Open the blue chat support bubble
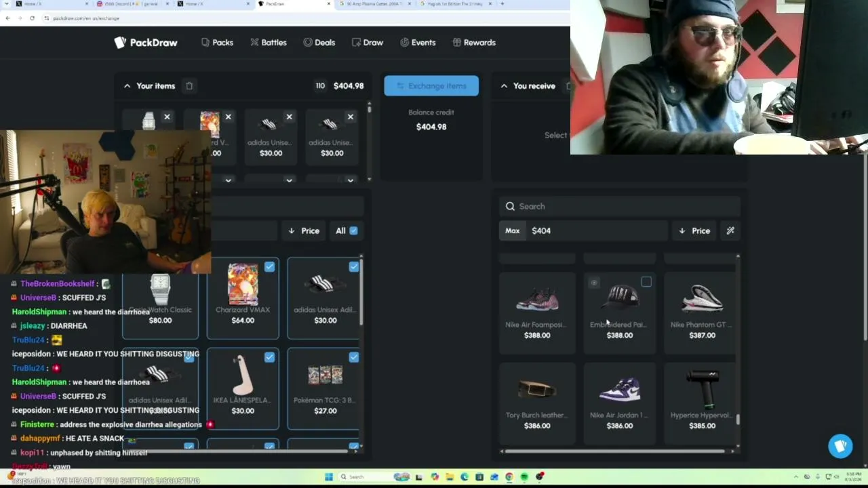 840,446
